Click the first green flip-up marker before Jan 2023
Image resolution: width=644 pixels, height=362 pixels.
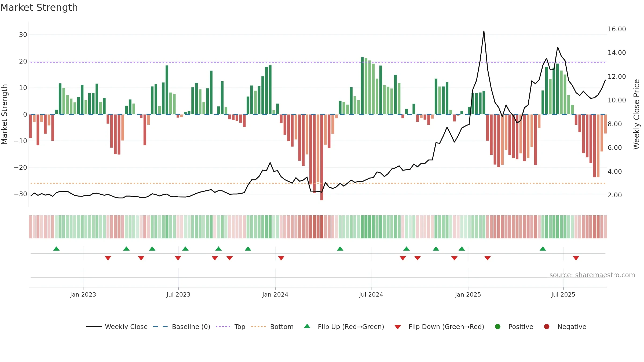pos(56,249)
